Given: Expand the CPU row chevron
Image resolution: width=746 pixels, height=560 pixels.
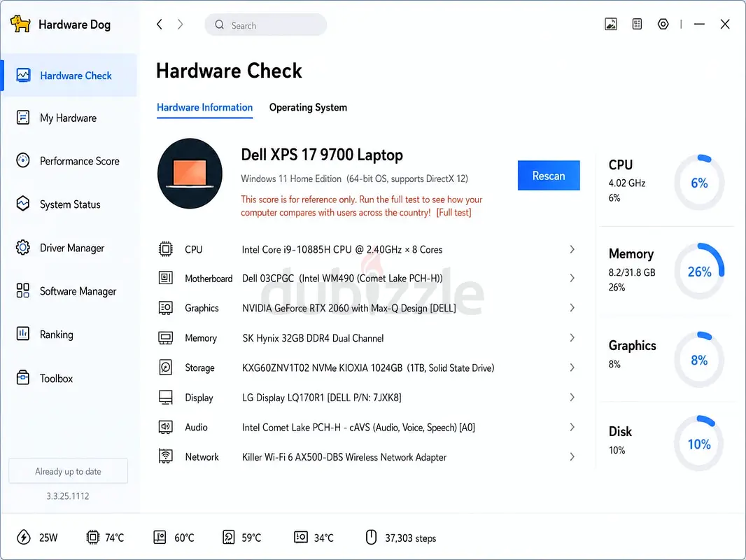Looking at the screenshot, I should point(572,248).
